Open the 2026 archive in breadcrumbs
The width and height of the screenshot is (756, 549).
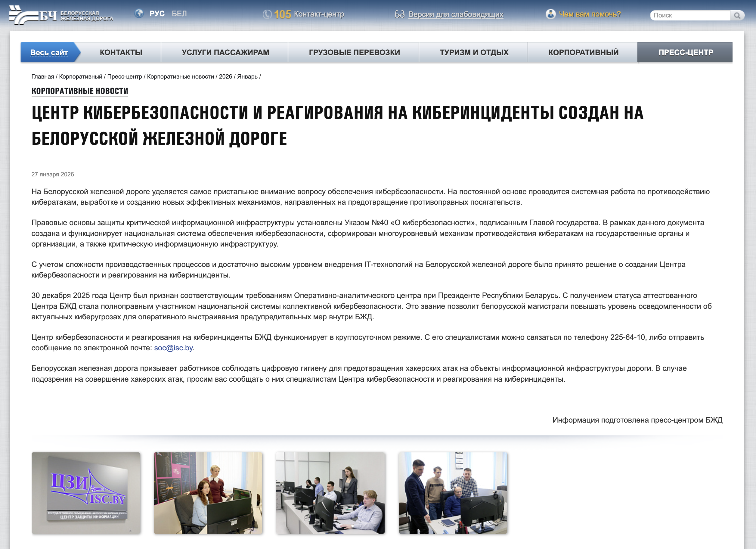[x=226, y=77]
